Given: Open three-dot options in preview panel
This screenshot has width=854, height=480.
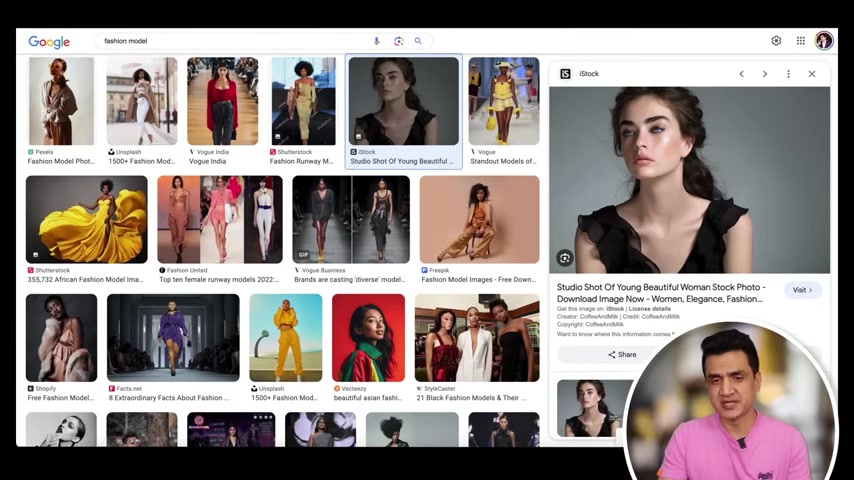Looking at the screenshot, I should 788,74.
